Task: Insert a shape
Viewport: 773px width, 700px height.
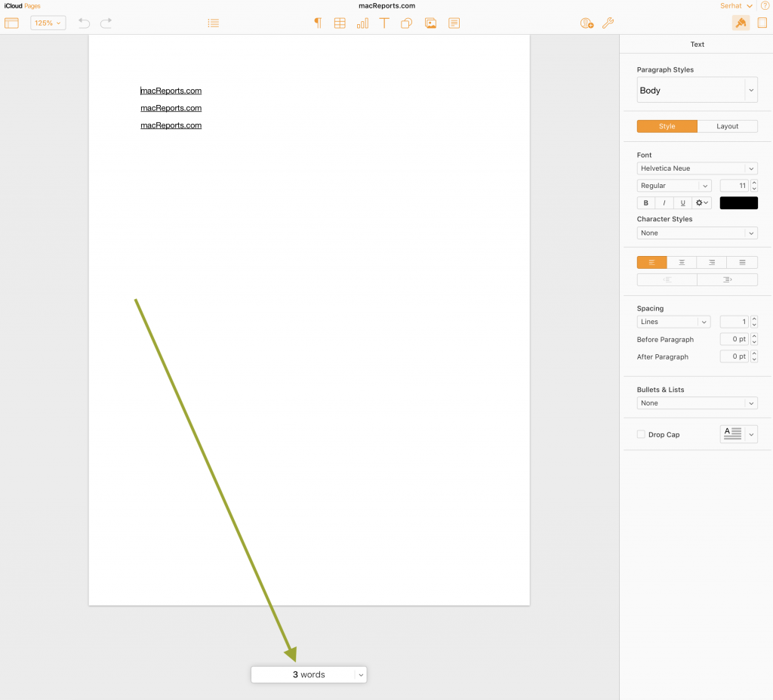Action: pyautogui.click(x=407, y=23)
